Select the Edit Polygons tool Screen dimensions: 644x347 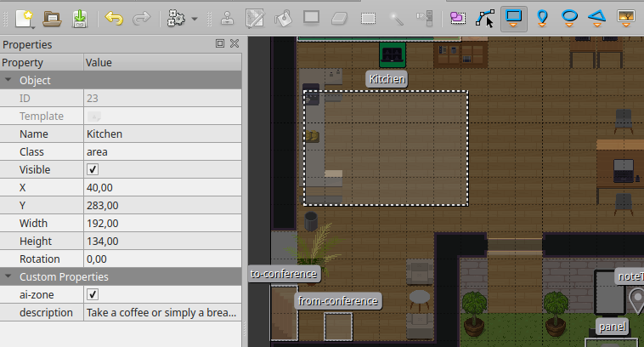[x=485, y=16]
